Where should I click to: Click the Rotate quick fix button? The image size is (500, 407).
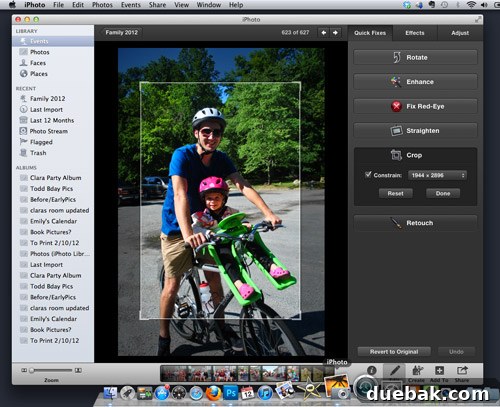coord(415,57)
